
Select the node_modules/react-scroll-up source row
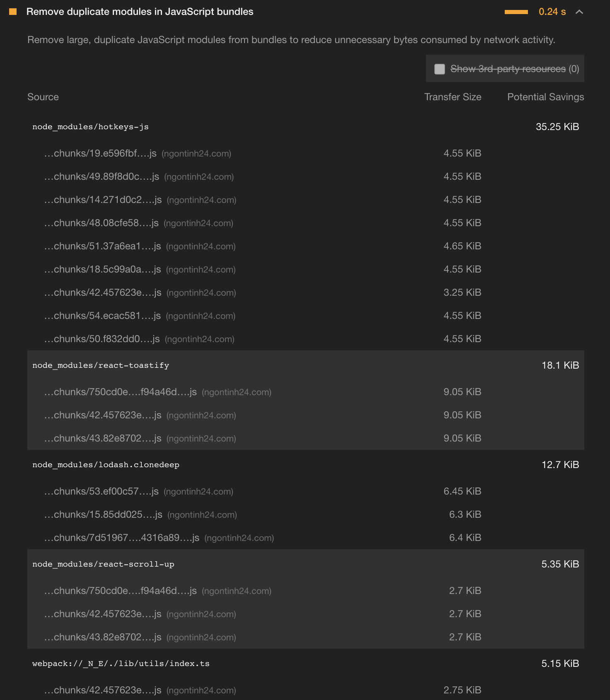[104, 564]
